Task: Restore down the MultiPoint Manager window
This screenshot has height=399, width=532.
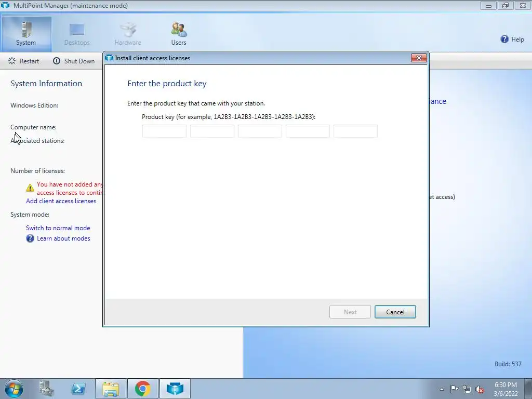Action: click(x=506, y=5)
